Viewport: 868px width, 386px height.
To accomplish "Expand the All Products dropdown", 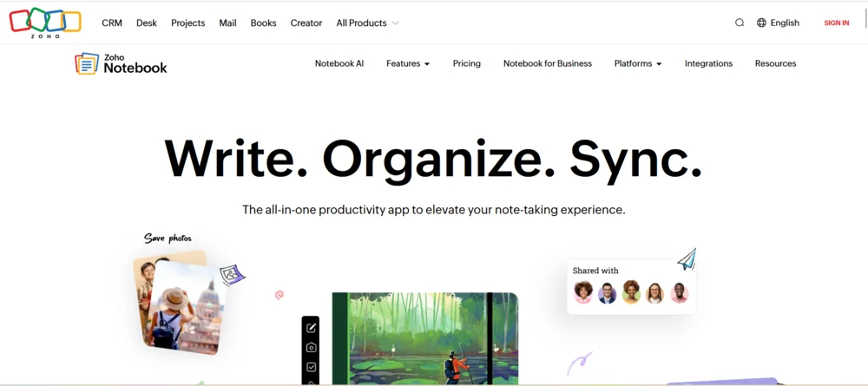I will 367,23.
